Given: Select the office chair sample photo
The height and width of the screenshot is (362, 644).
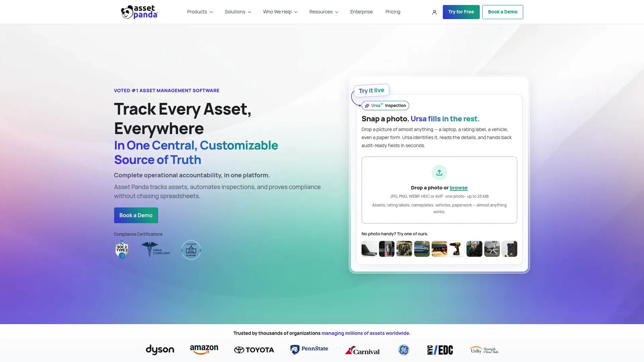Looking at the screenshot, I should [x=492, y=249].
